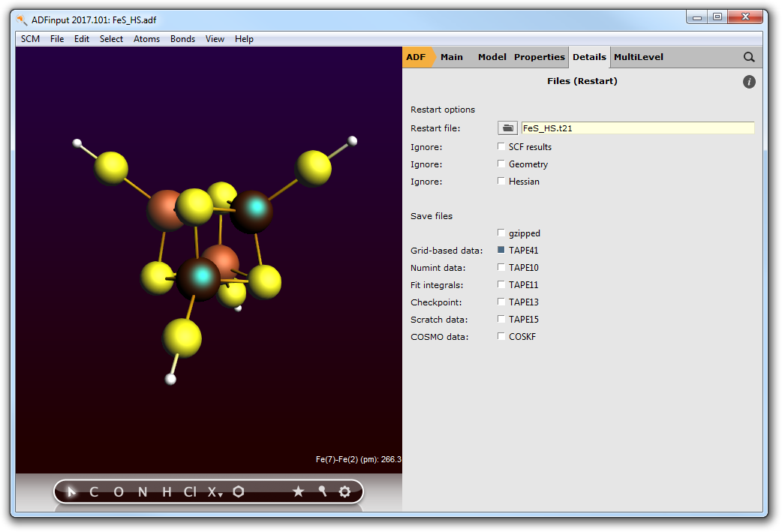The width and height of the screenshot is (782, 532).
Task: Enable Ignore Hessian checkbox
Action: click(501, 181)
